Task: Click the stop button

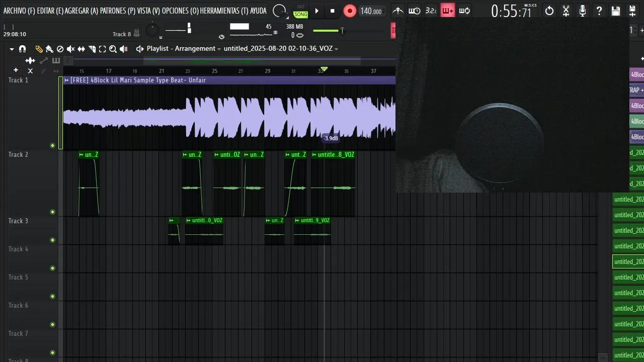Action: pos(332,11)
